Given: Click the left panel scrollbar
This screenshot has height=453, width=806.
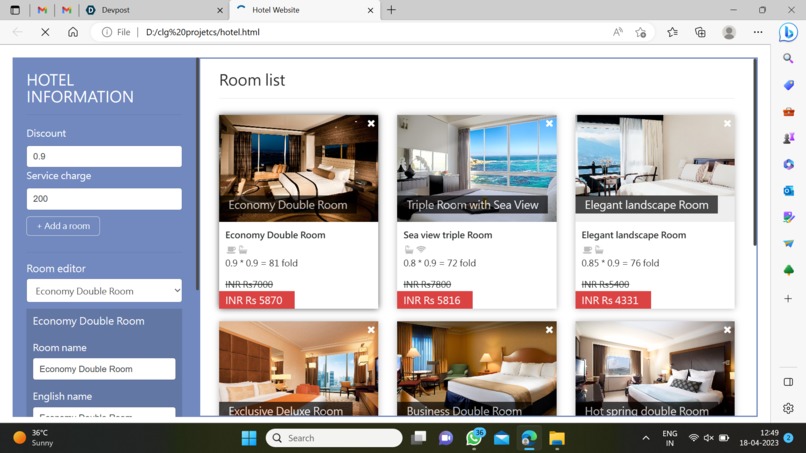Looking at the screenshot, I should [x=197, y=174].
